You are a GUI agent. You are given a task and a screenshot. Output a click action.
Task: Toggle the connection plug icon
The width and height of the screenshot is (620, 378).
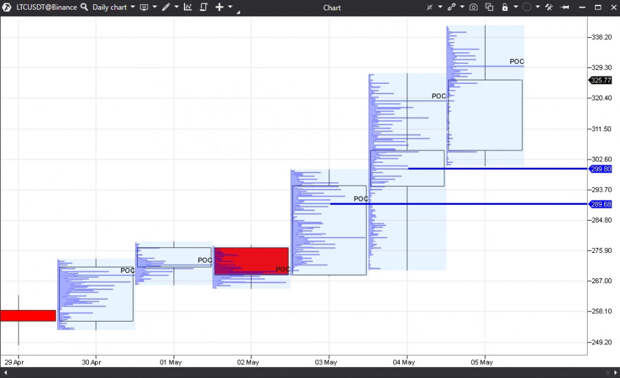coord(549,7)
